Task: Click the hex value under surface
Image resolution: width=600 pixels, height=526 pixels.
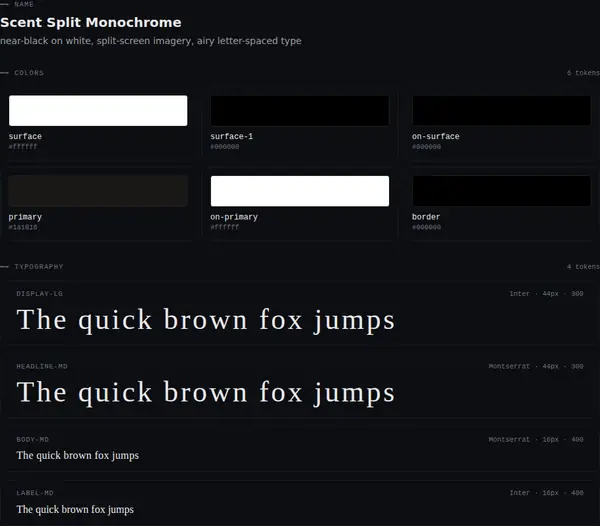Action: coord(23,147)
